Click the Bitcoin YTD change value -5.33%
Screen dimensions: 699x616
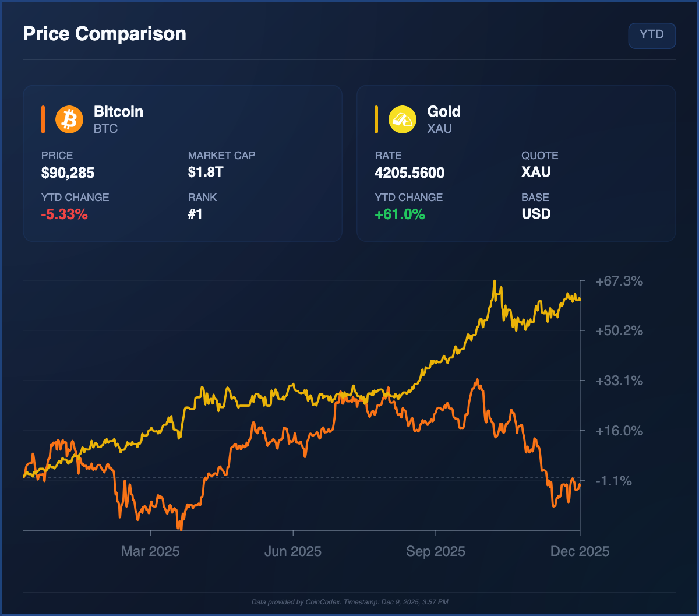(64, 214)
